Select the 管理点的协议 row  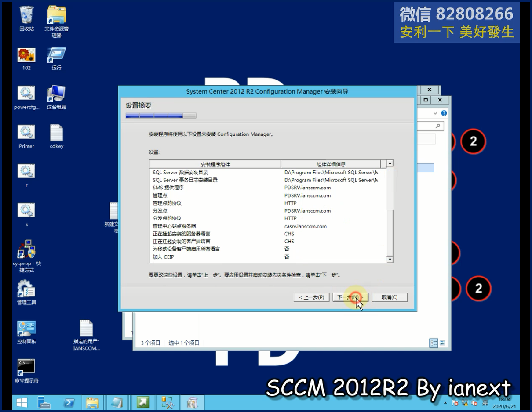[268, 203]
